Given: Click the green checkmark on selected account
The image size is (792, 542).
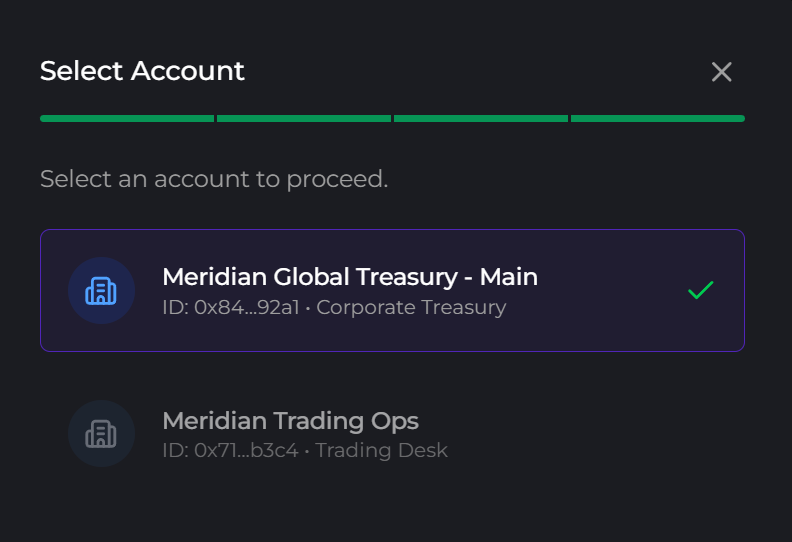Looking at the screenshot, I should pos(701,291).
